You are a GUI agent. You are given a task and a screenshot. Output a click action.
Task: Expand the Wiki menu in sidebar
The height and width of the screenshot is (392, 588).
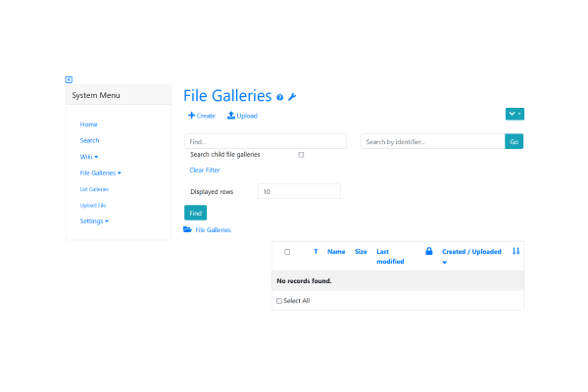[x=89, y=157]
